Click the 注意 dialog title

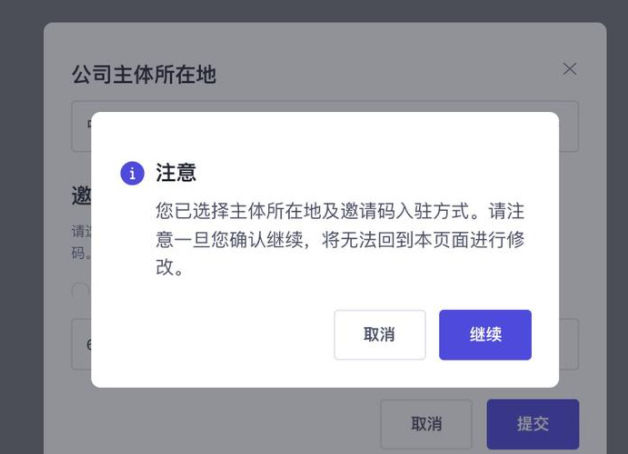click(x=176, y=173)
